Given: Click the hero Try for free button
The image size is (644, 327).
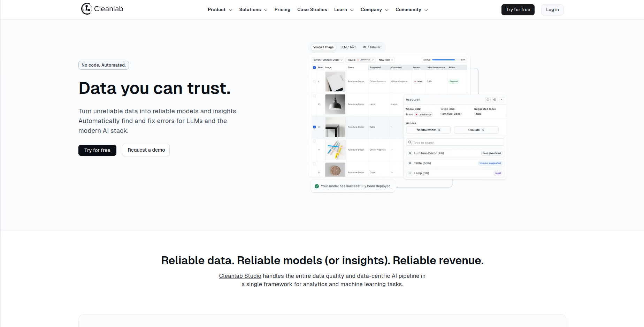Looking at the screenshot, I should pos(97,150).
